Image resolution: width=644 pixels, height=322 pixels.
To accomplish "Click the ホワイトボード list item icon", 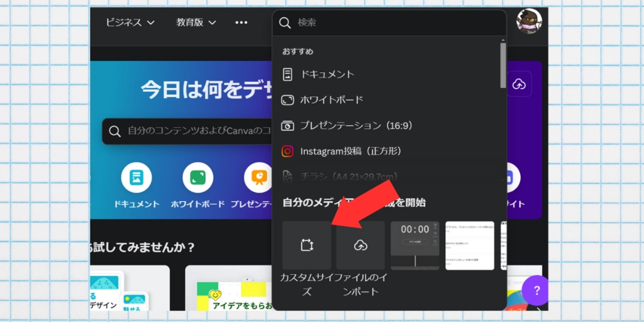I will 287,100.
